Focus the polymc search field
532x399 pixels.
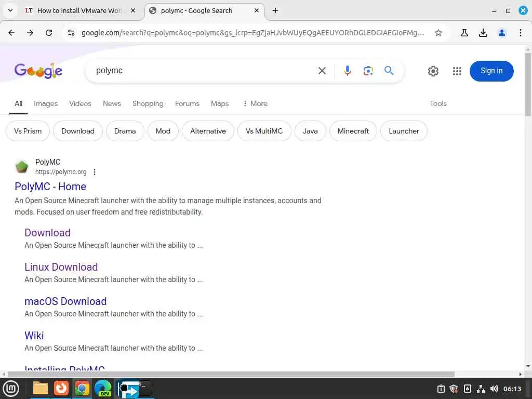204,71
